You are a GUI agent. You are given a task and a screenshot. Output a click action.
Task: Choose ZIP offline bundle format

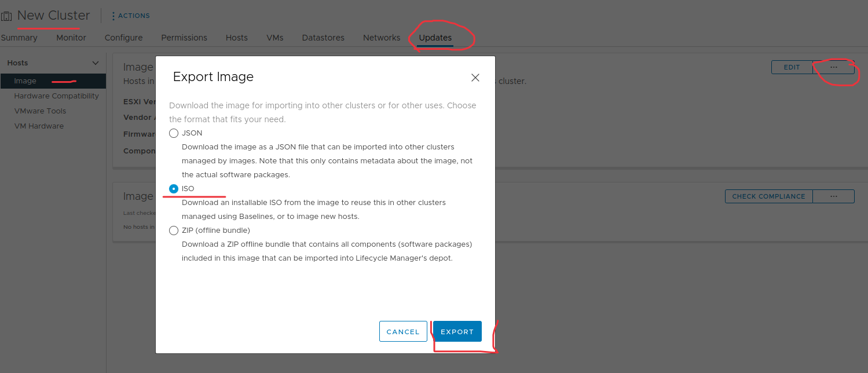point(174,230)
